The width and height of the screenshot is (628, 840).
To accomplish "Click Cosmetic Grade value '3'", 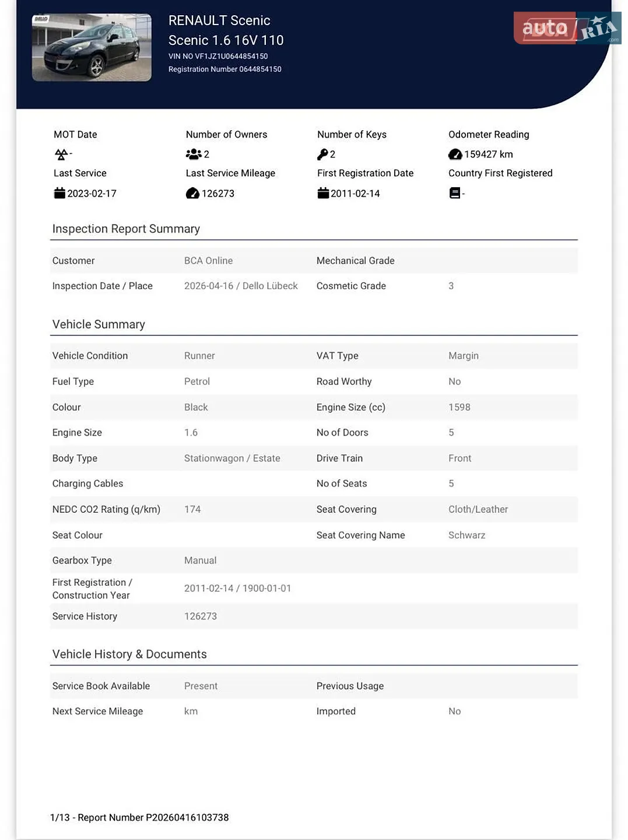I will pos(451,286).
